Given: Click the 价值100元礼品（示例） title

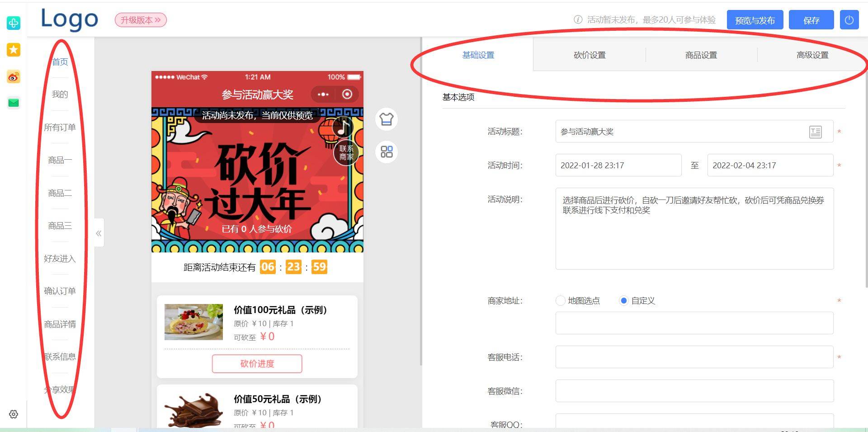Looking at the screenshot, I should coord(280,310).
